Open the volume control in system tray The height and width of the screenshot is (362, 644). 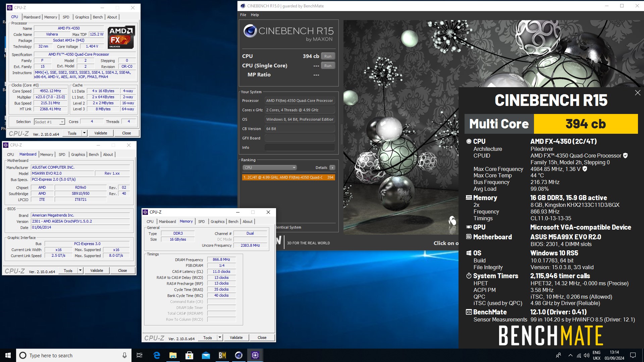tap(586, 355)
